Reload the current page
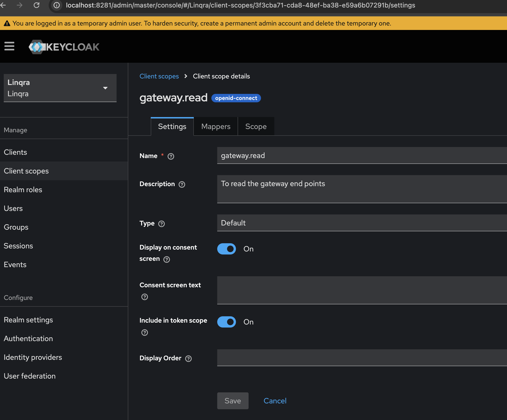 tap(37, 5)
